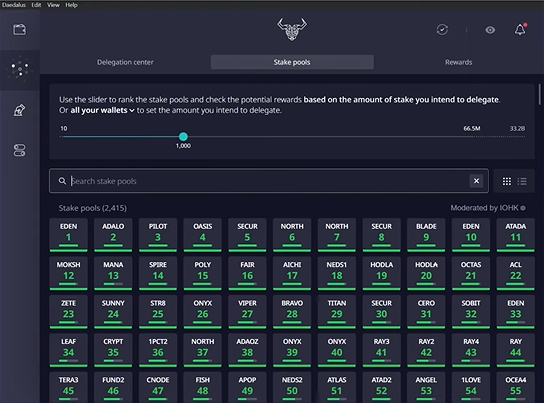Open stake pool MANA ranked 13
Viewport: 544px width, 403px height.
[113, 273]
